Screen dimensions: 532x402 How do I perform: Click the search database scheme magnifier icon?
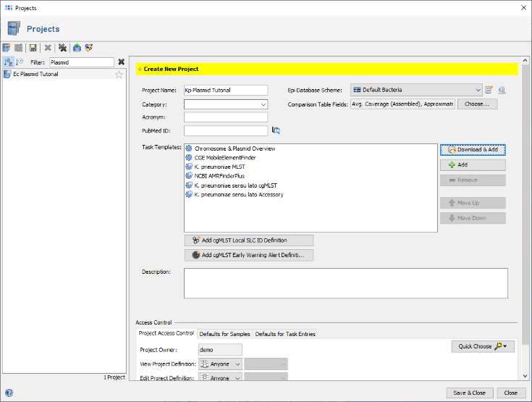502,90
